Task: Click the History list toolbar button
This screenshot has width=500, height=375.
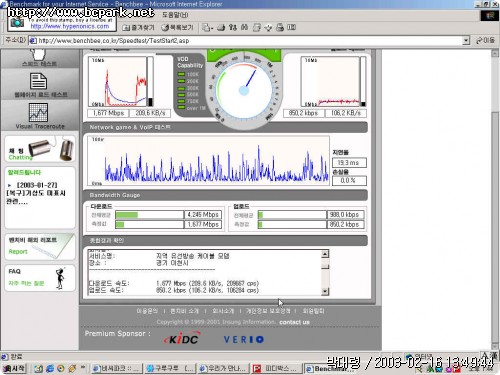Action: [177, 28]
